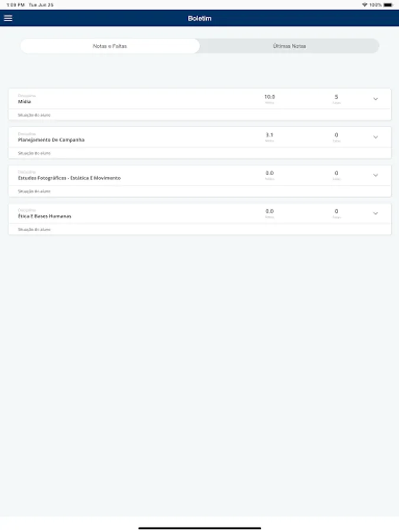Tap the Wi-Fi status icon
This screenshot has width=399, height=532.
364,4
